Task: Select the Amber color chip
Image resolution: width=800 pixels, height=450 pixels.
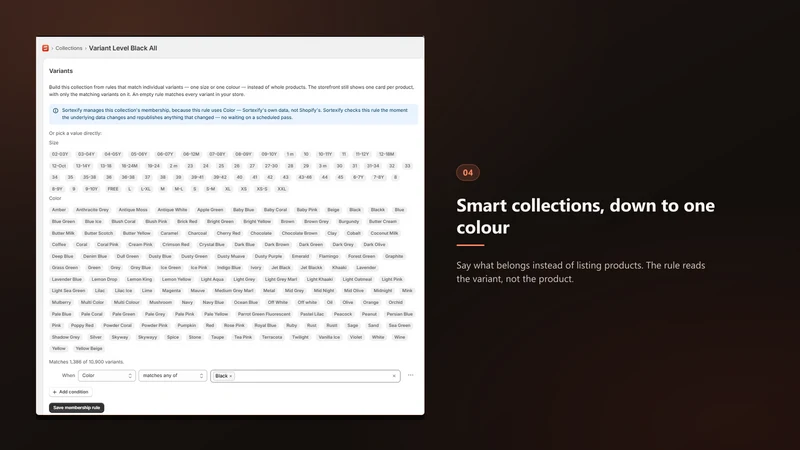Action: pos(59,210)
